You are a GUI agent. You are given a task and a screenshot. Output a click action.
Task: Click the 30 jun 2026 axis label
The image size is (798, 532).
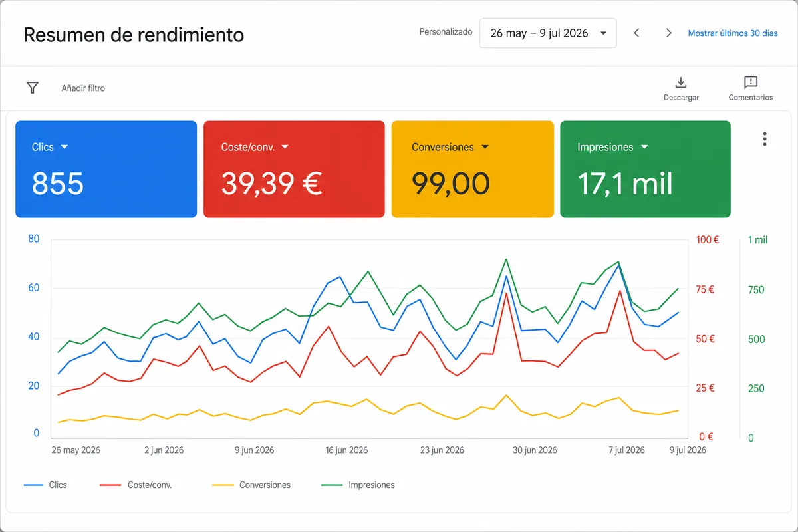pos(535,450)
